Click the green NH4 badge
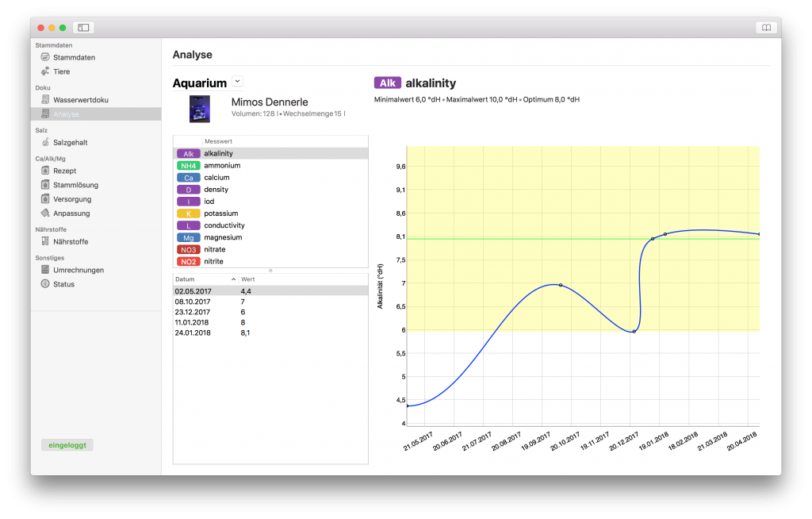 (188, 165)
